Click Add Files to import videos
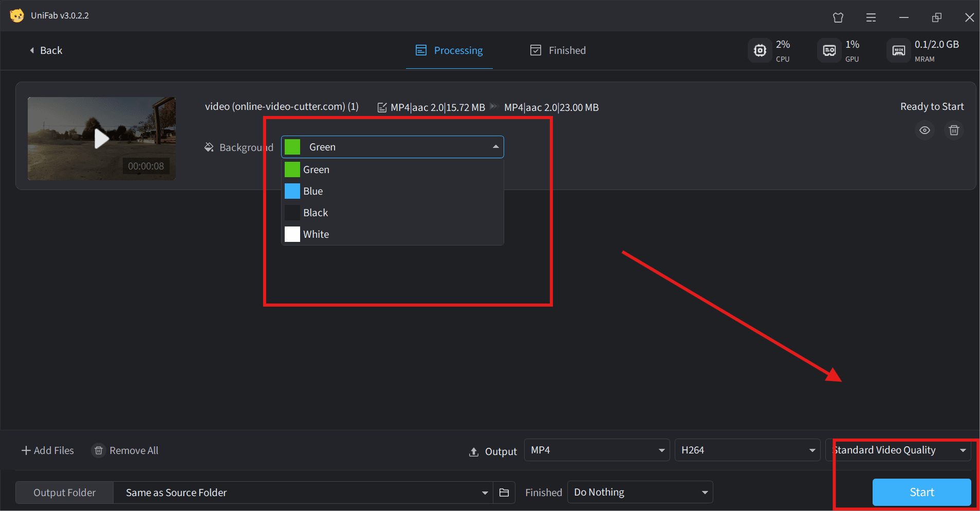The image size is (980, 511). click(48, 450)
